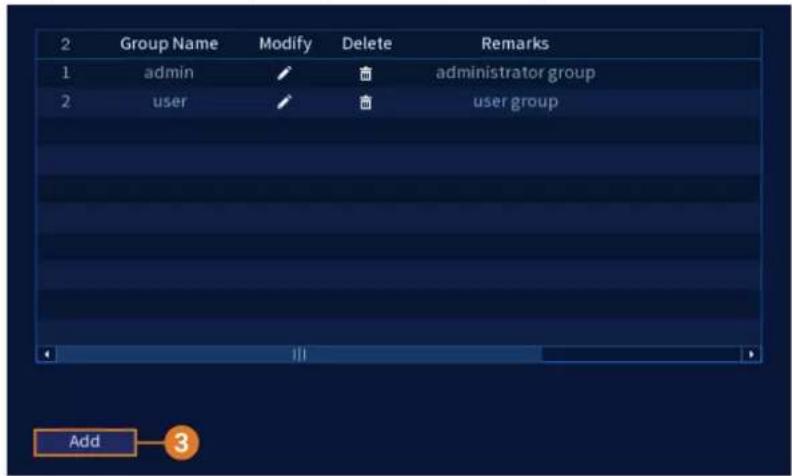Click the left arrow of the horizontal scrollbar
The image size is (792, 476).
pos(47,354)
